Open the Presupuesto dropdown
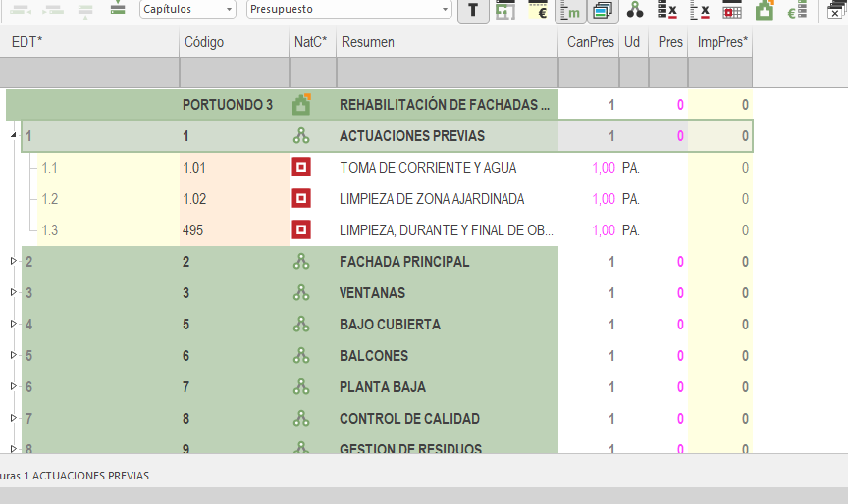 coord(348,9)
